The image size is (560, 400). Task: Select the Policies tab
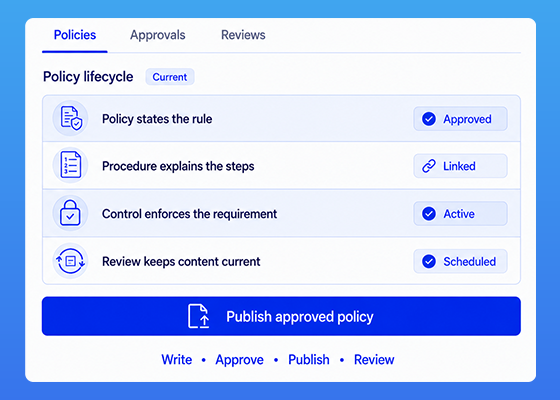point(75,35)
